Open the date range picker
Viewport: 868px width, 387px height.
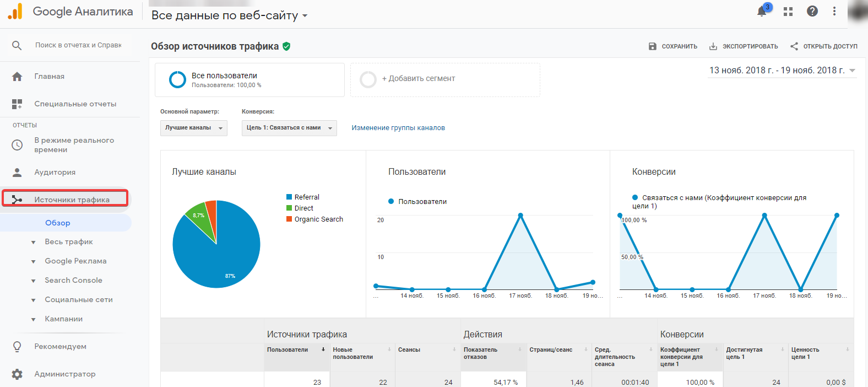[x=782, y=71]
